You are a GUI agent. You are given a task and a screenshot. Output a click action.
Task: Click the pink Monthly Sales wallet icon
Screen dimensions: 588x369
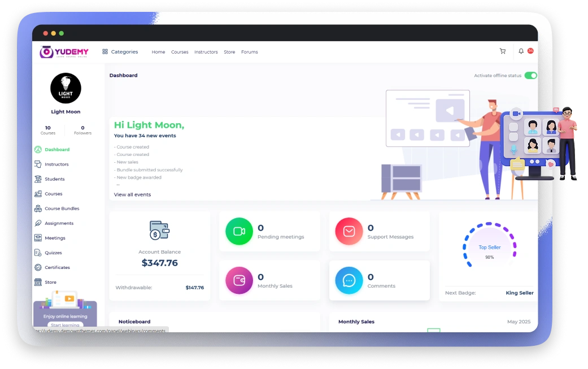[239, 280]
